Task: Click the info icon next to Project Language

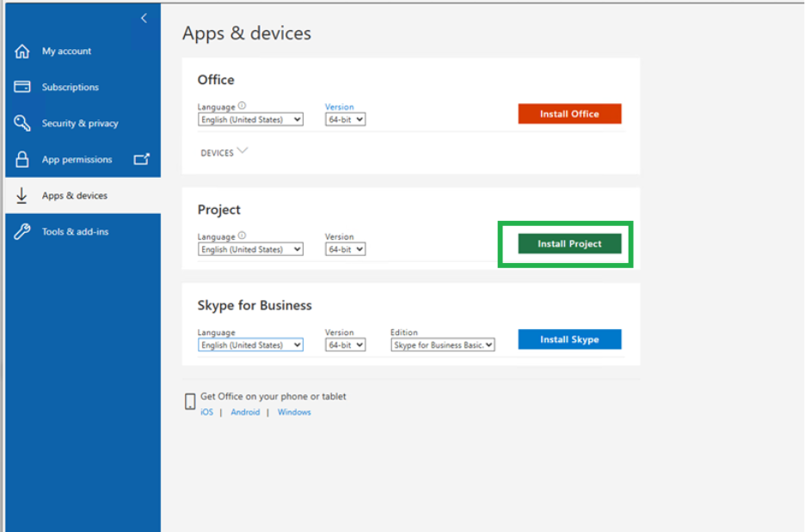Action: pyautogui.click(x=242, y=235)
